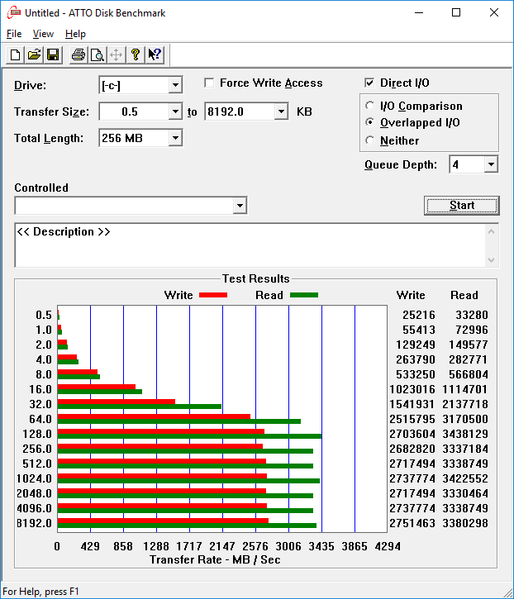
Task: Click the yellow question mark About icon
Action: point(135,55)
